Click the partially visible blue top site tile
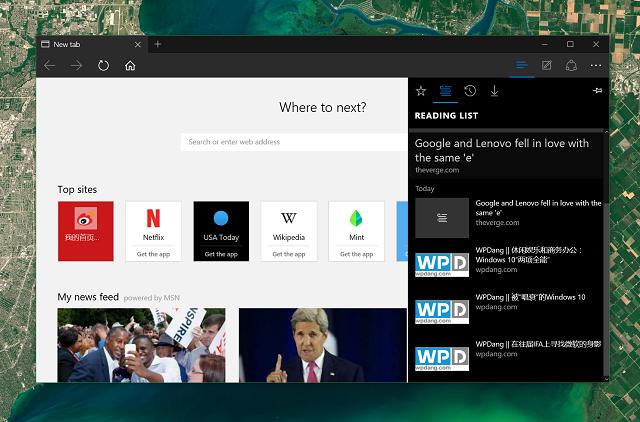640x422 pixels. pos(402,231)
